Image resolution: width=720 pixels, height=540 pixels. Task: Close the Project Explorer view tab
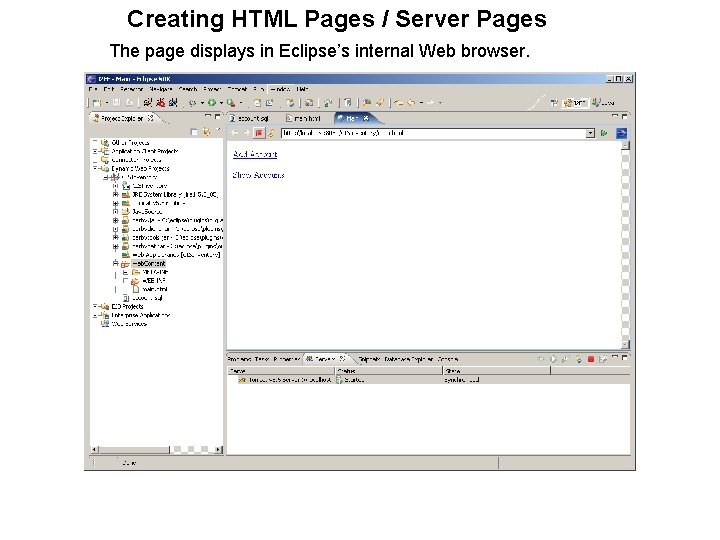pyautogui.click(x=151, y=118)
